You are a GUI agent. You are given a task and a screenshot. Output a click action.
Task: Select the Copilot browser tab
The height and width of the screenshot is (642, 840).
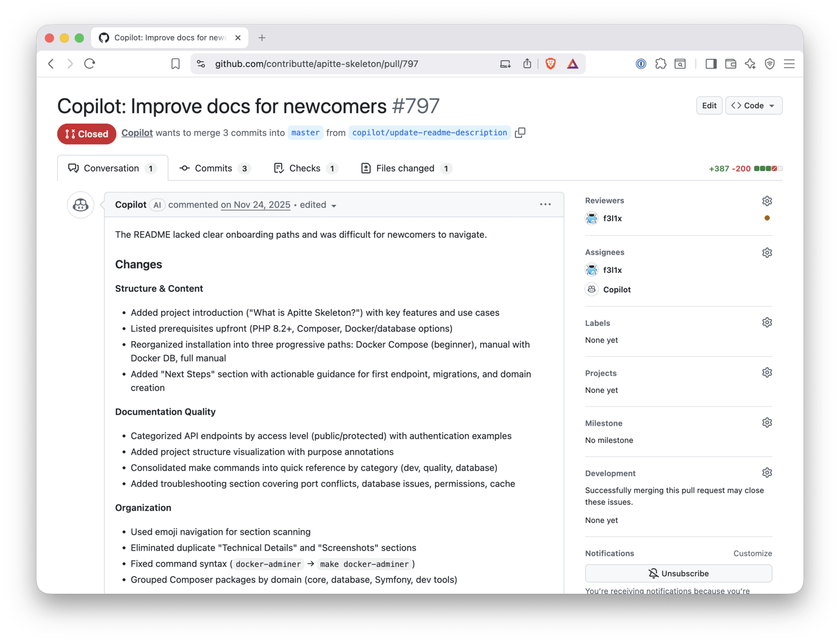[169, 38]
